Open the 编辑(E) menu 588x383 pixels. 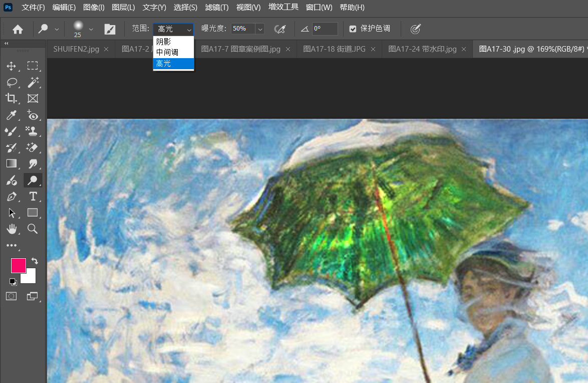tap(64, 8)
